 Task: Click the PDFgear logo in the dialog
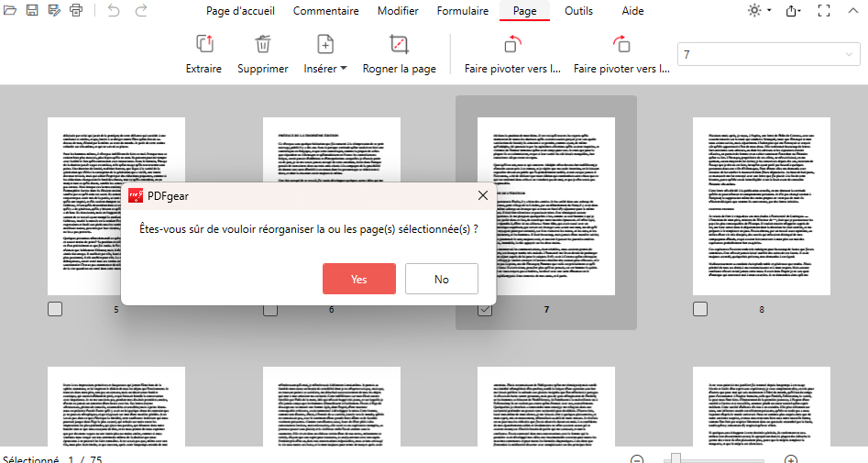(x=136, y=195)
